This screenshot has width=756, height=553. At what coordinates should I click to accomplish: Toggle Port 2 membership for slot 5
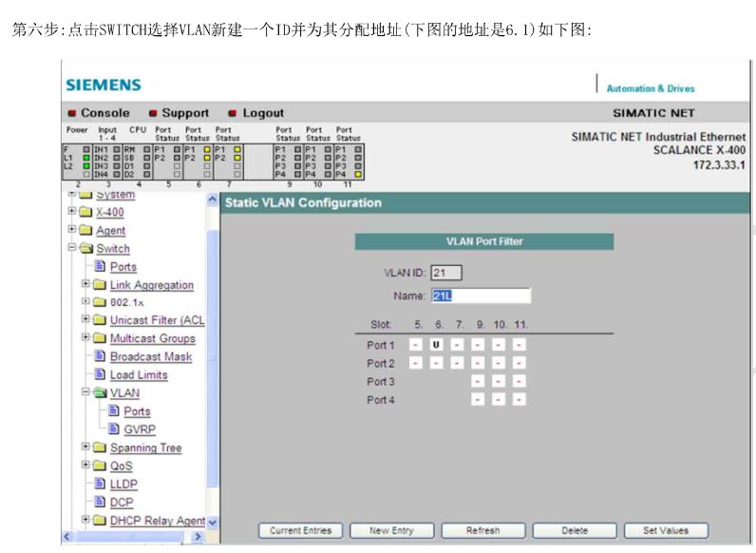click(416, 363)
